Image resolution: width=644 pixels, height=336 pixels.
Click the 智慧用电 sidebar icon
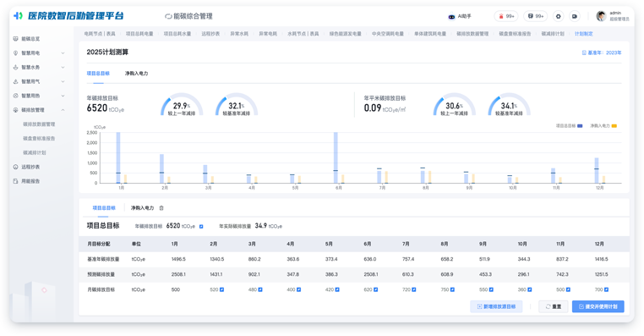point(15,53)
